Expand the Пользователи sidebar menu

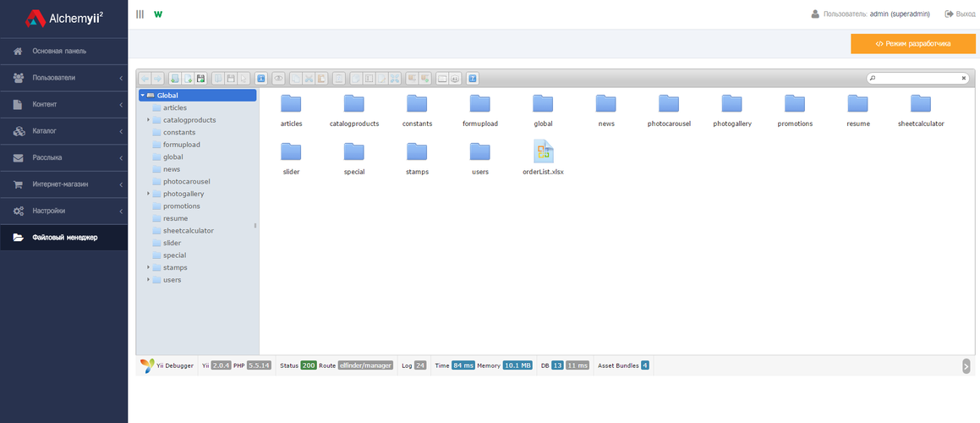[63, 78]
